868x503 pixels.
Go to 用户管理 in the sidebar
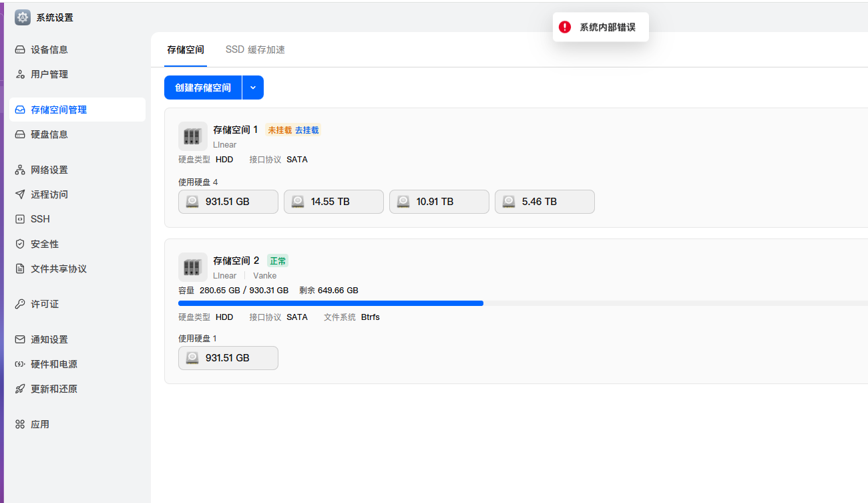[x=77, y=74]
